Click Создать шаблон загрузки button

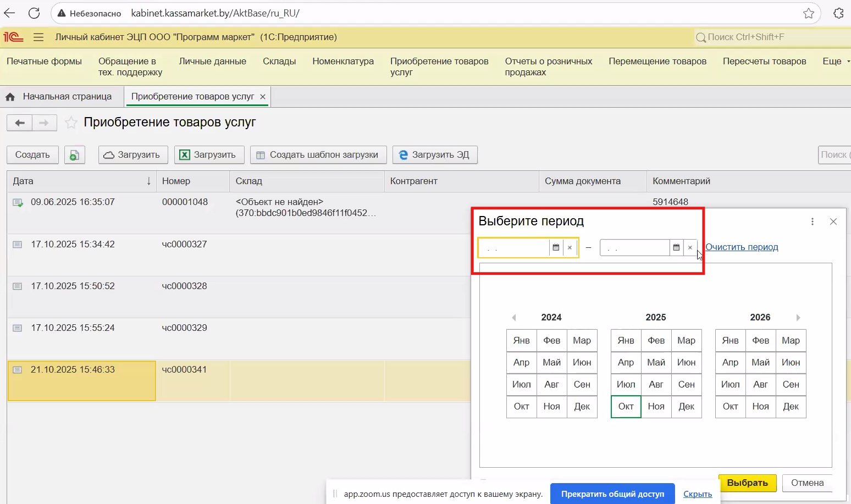point(318,155)
